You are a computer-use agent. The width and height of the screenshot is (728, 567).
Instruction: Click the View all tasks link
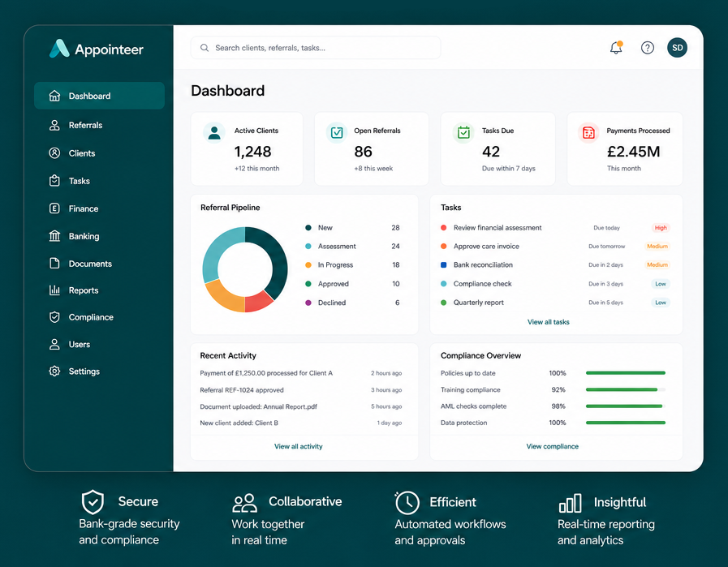click(x=548, y=322)
